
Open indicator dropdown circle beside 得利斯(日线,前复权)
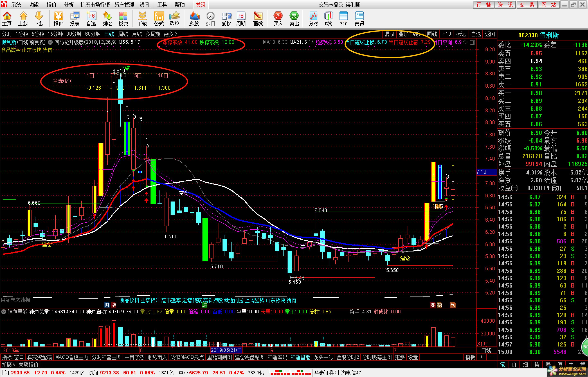[x=50, y=42]
